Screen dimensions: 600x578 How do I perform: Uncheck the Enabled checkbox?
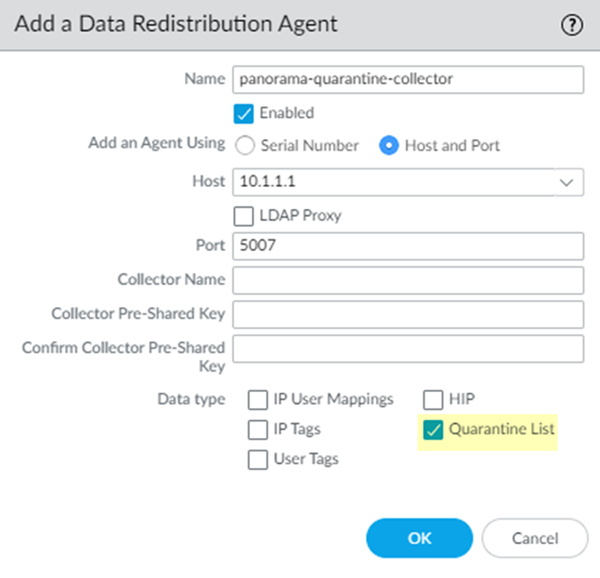click(243, 113)
